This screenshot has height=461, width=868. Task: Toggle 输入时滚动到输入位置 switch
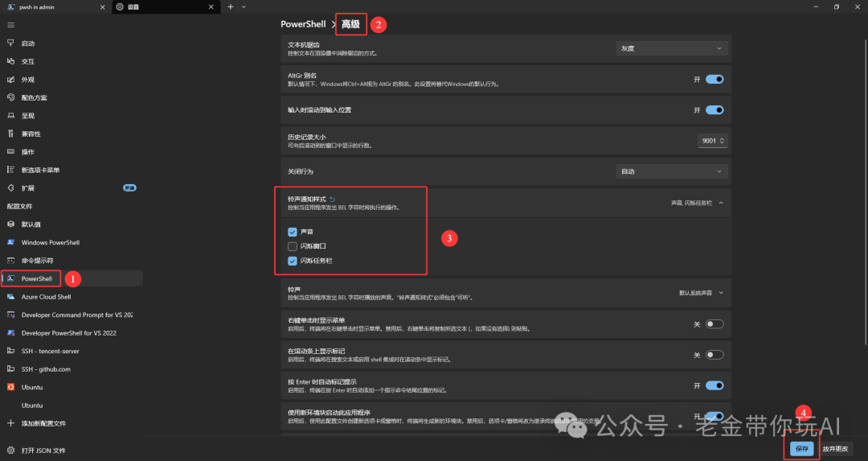click(x=714, y=109)
